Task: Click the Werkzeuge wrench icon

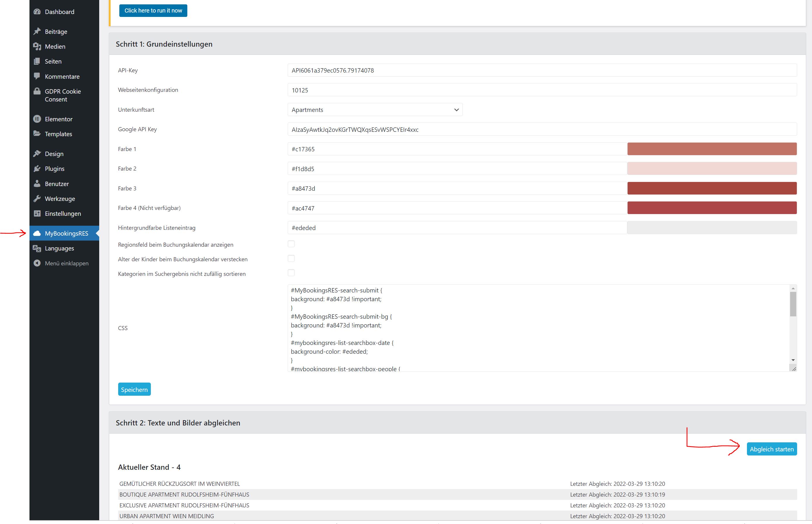Action: (x=37, y=198)
